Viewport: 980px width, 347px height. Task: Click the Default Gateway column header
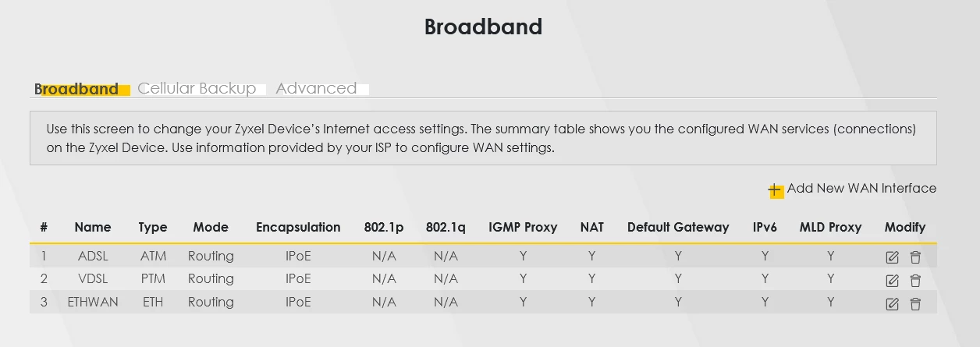pyautogui.click(x=678, y=228)
